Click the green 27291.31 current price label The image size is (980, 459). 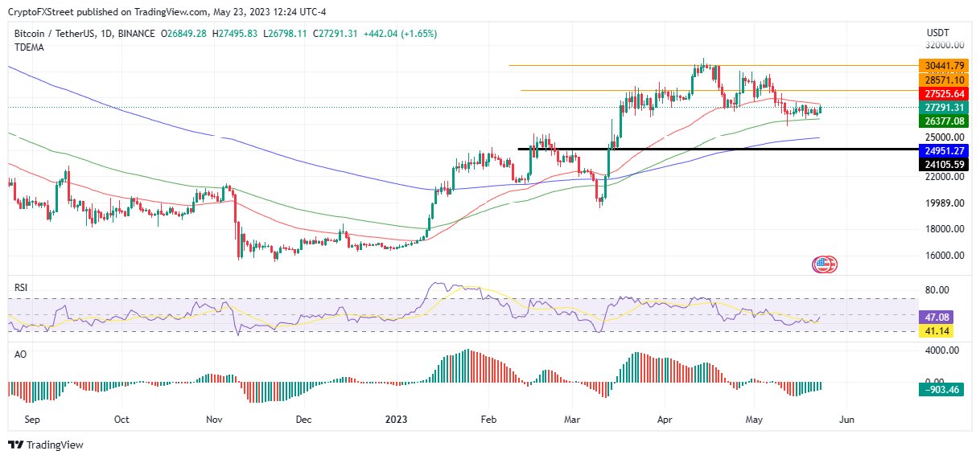[943, 107]
